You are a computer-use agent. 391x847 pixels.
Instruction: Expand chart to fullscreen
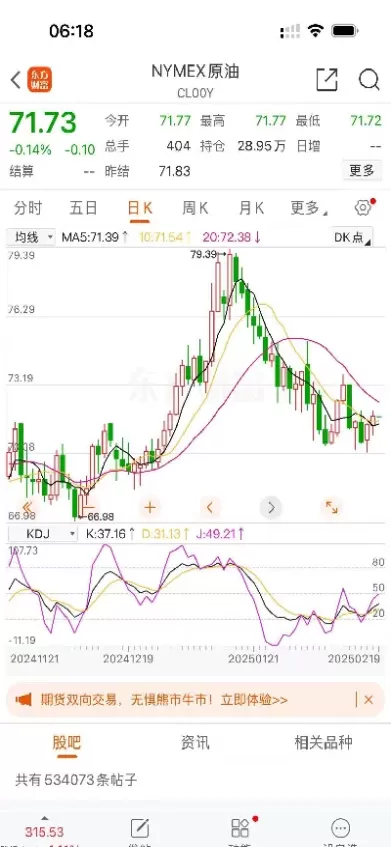click(331, 507)
